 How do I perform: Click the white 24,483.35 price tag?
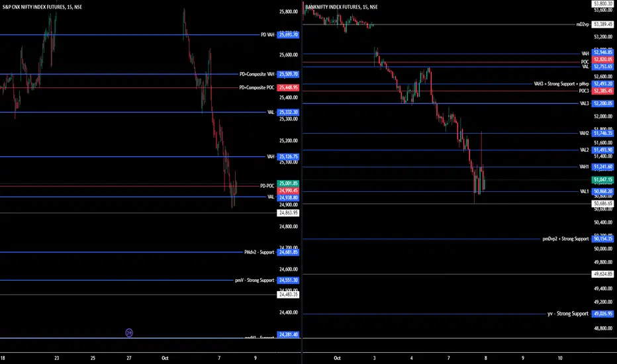point(288,295)
